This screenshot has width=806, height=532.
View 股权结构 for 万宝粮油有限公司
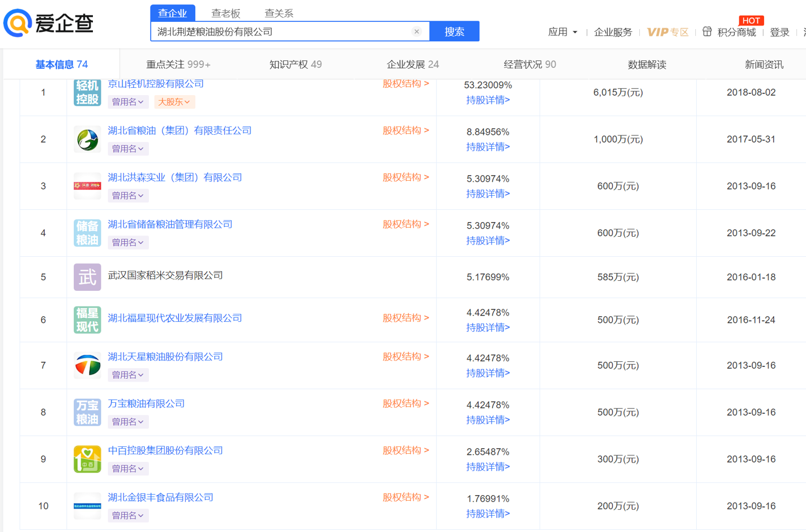pos(406,403)
